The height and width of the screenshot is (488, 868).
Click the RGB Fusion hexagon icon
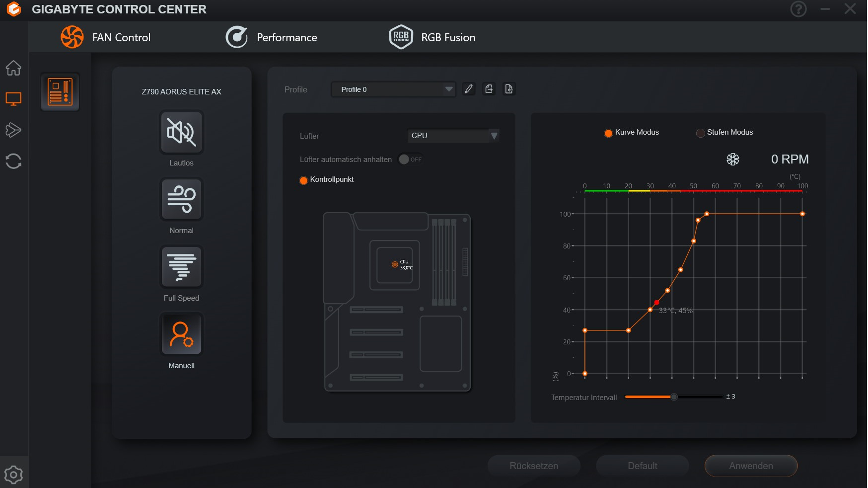pyautogui.click(x=401, y=37)
